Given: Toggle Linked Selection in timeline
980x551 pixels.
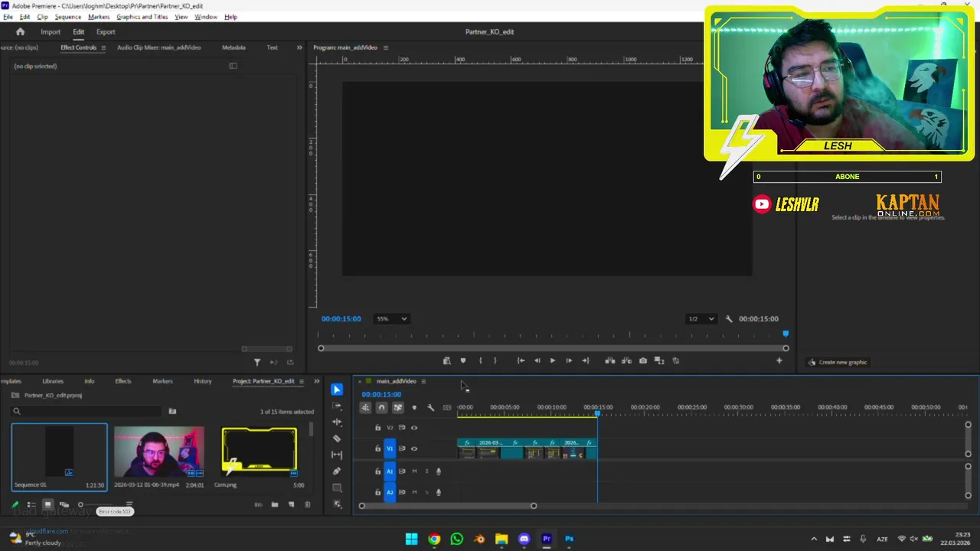Looking at the screenshot, I should click(x=397, y=408).
